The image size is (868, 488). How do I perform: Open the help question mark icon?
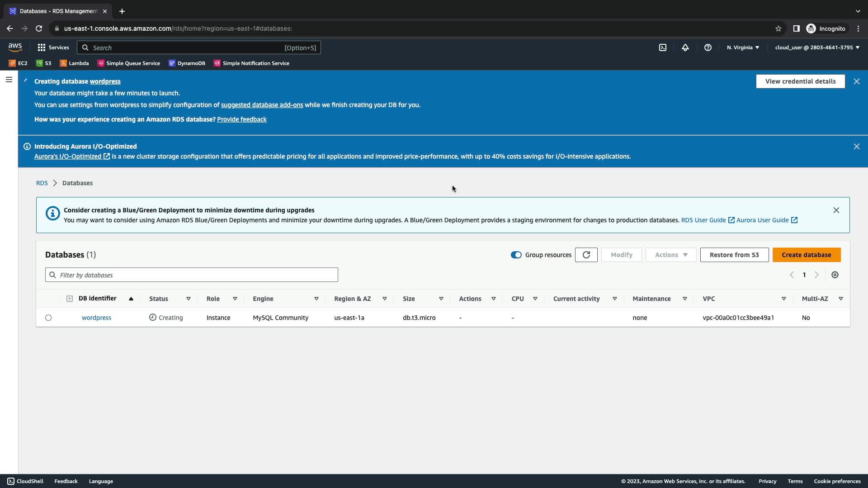tap(708, 47)
